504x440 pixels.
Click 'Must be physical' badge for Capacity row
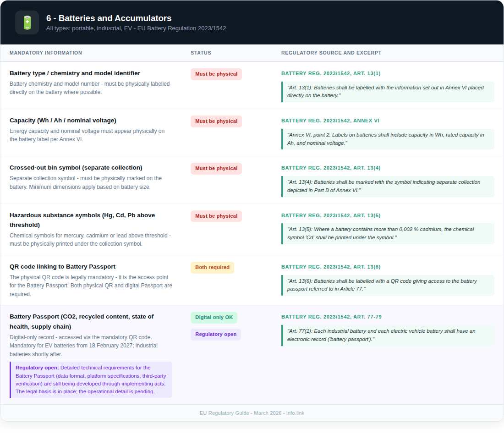pos(216,121)
